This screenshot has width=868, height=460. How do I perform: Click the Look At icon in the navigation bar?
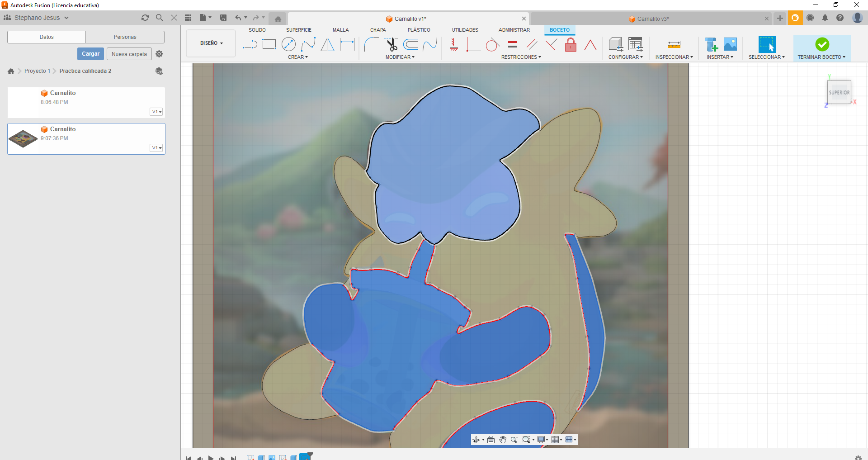[x=491, y=440]
